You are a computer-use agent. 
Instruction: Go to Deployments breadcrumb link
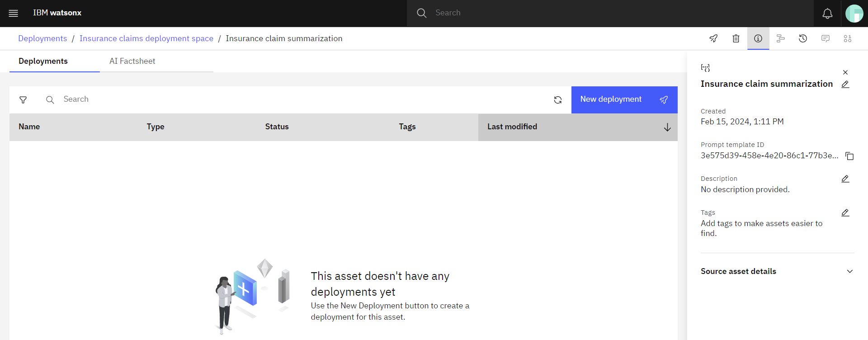(42, 38)
